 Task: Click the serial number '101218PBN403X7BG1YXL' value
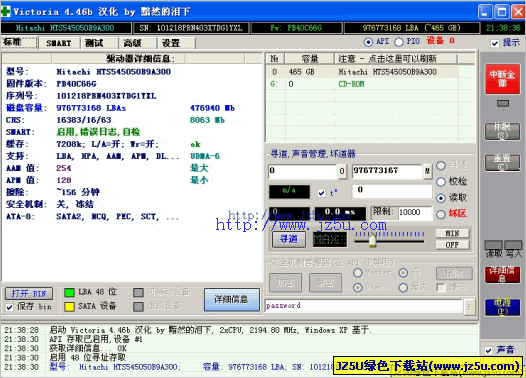click(x=106, y=96)
